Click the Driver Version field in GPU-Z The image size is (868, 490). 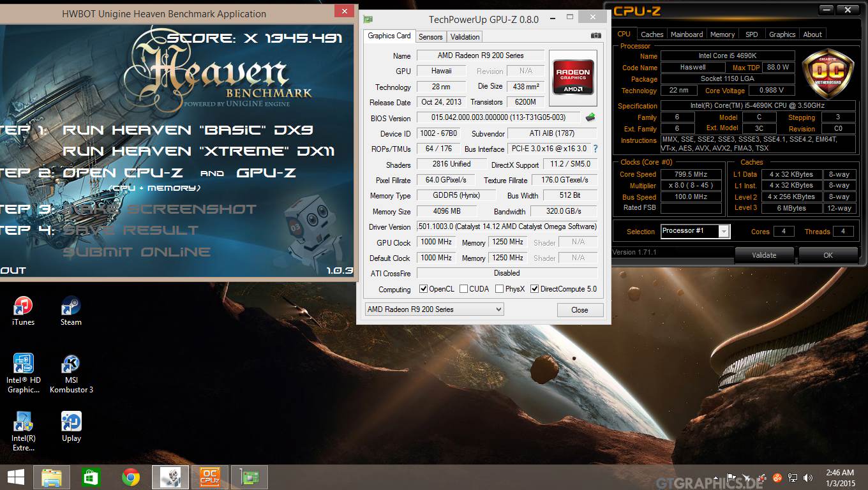click(x=507, y=226)
